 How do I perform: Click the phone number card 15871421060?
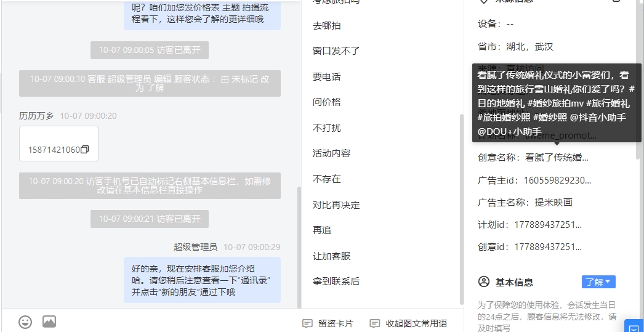point(58,144)
